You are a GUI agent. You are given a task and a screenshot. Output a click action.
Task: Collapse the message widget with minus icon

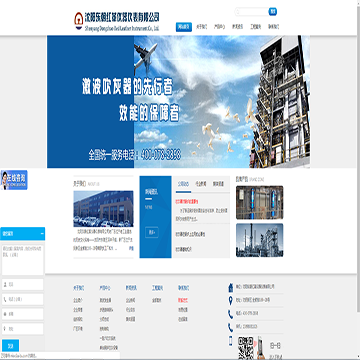[x=42, y=234]
